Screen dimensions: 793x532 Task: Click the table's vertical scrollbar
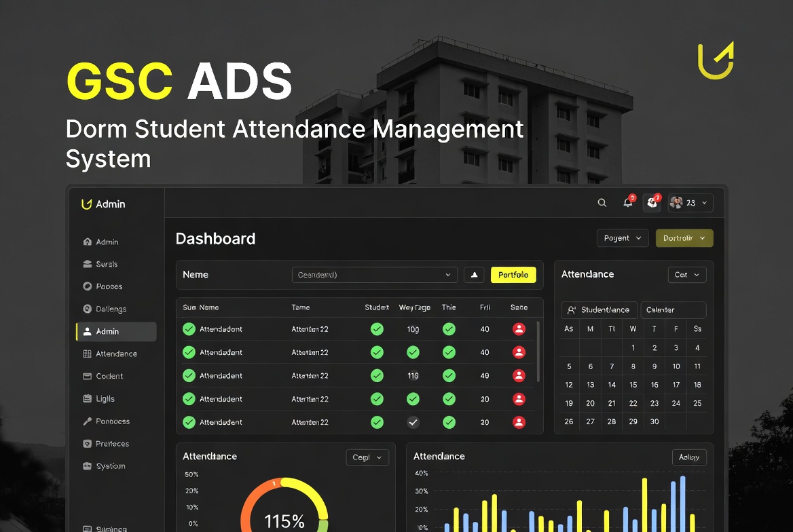click(x=538, y=351)
